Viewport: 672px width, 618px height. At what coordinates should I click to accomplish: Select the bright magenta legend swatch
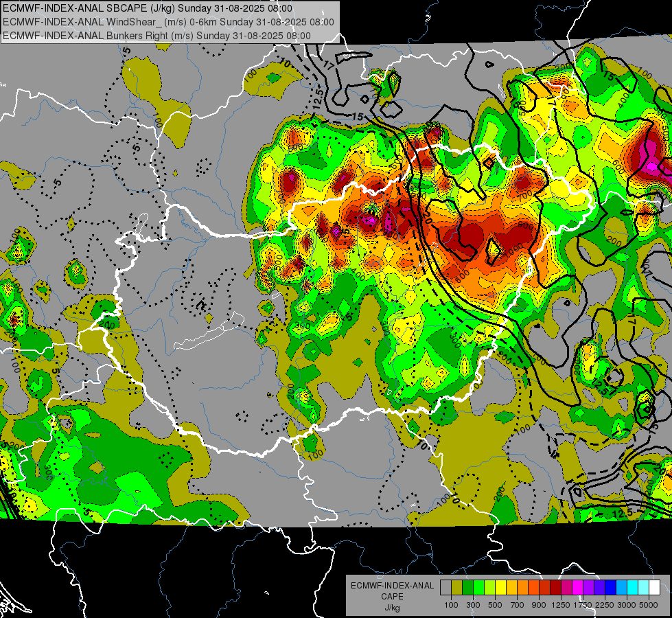pyautogui.click(x=577, y=588)
